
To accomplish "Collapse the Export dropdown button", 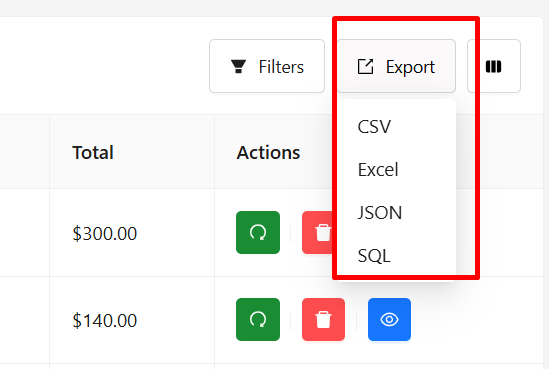I will 396,66.
